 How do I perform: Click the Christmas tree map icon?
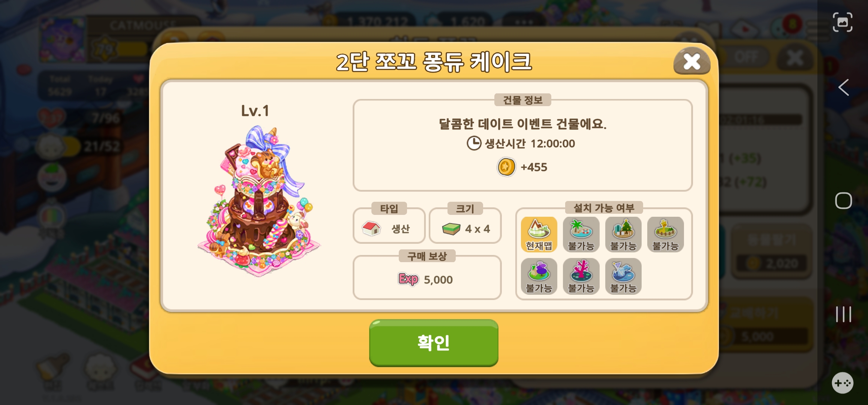pos(623,234)
